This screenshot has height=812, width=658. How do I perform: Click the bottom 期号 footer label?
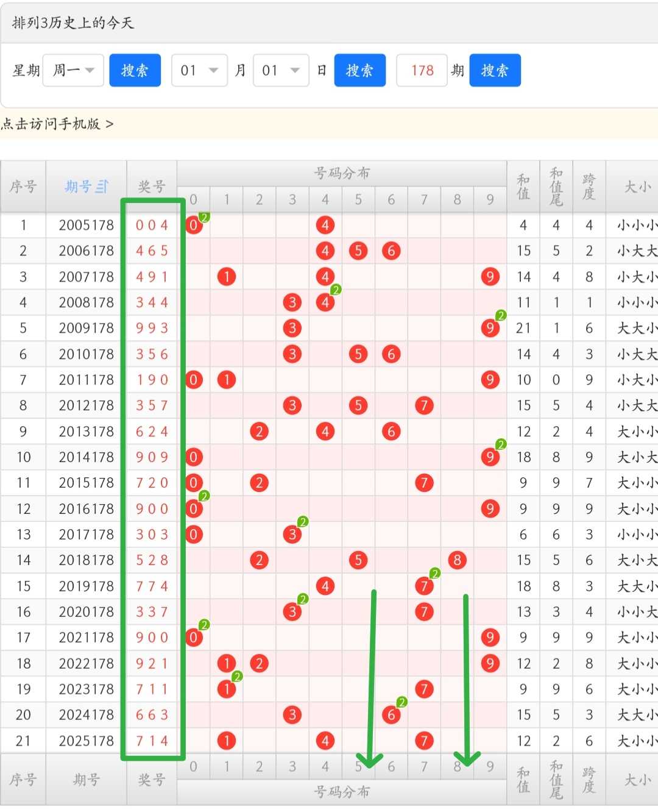87,780
